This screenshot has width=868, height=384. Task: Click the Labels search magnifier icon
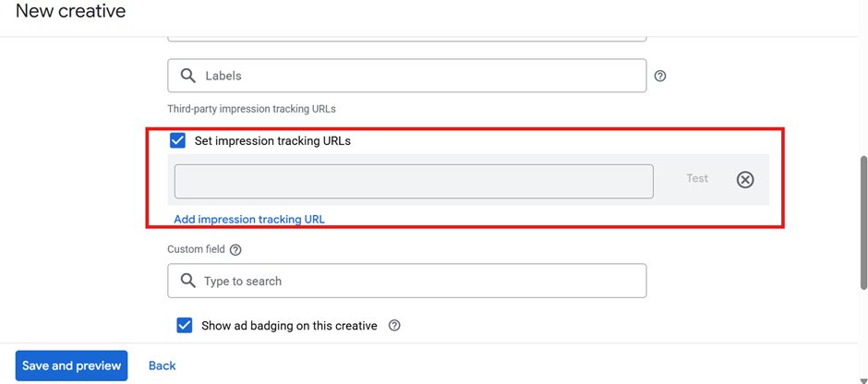pos(188,76)
